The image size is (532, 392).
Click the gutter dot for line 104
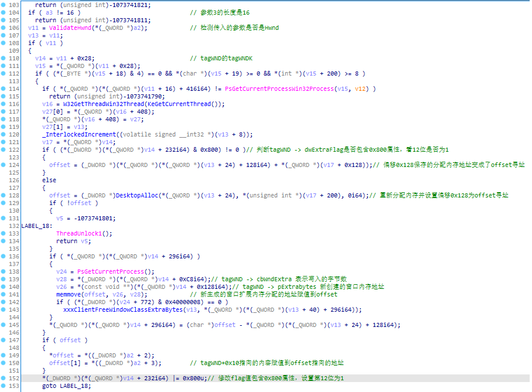[x=4, y=12]
